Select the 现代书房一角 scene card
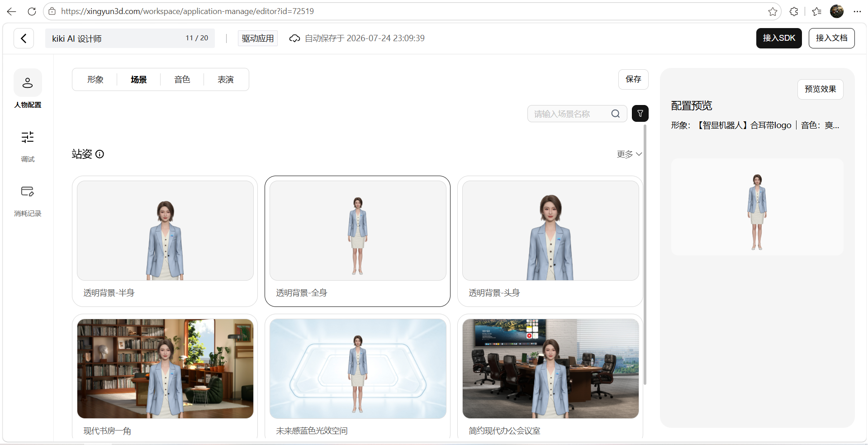Viewport: 868px width, 445px height. (165, 376)
